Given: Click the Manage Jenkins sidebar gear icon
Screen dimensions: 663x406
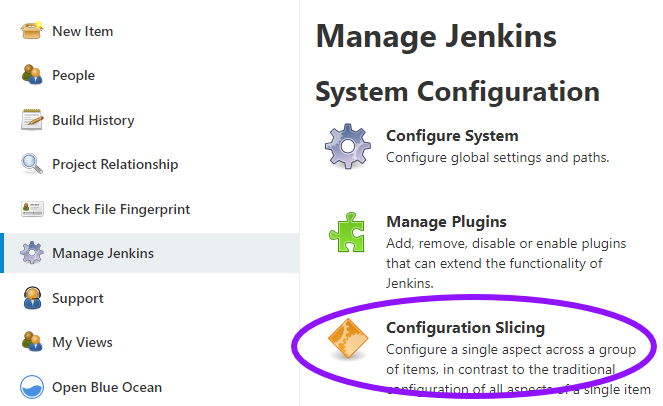Looking at the screenshot, I should 32,253.
